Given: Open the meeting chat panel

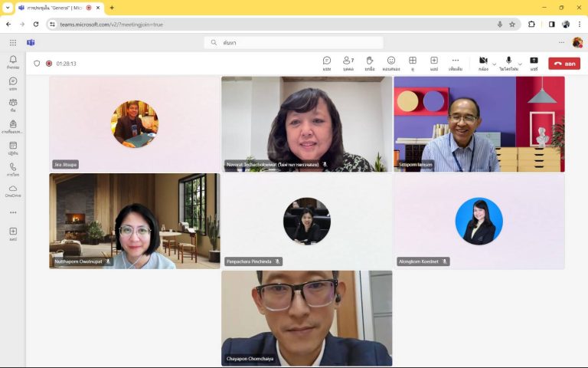Looking at the screenshot, I should click(x=327, y=62).
